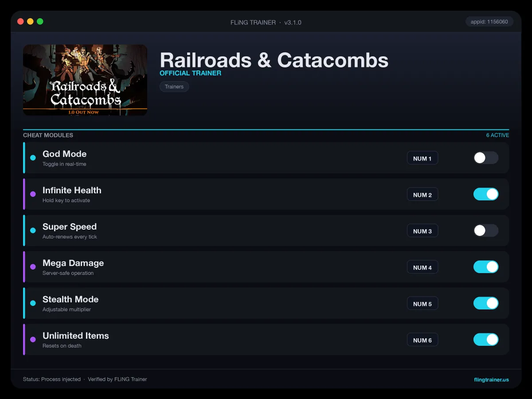Click the 'Resets on death' description

[62, 346]
